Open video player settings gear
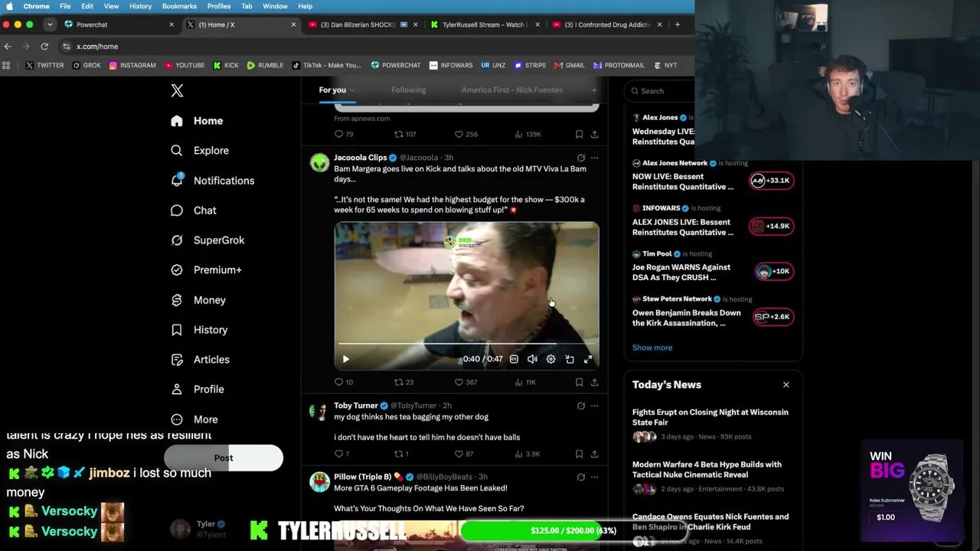 point(550,359)
